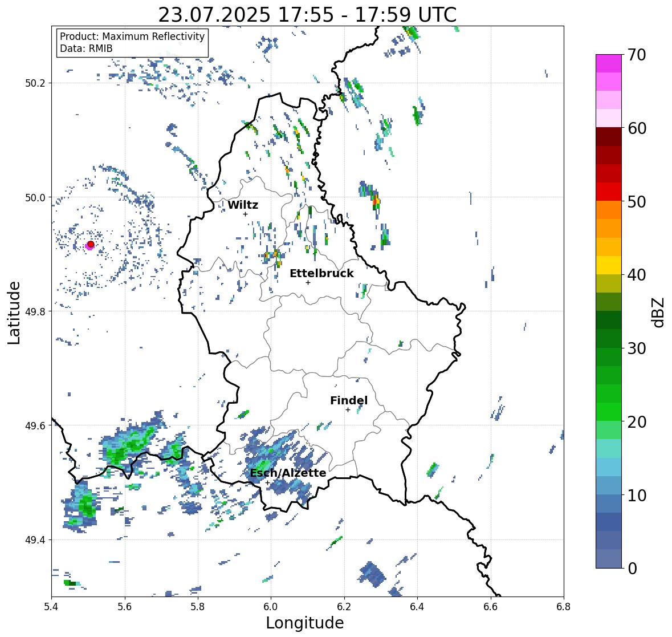Viewport: 672px width, 637px height.
Task: Click the red 50 dBZ colorbar segment
Action: [609, 192]
